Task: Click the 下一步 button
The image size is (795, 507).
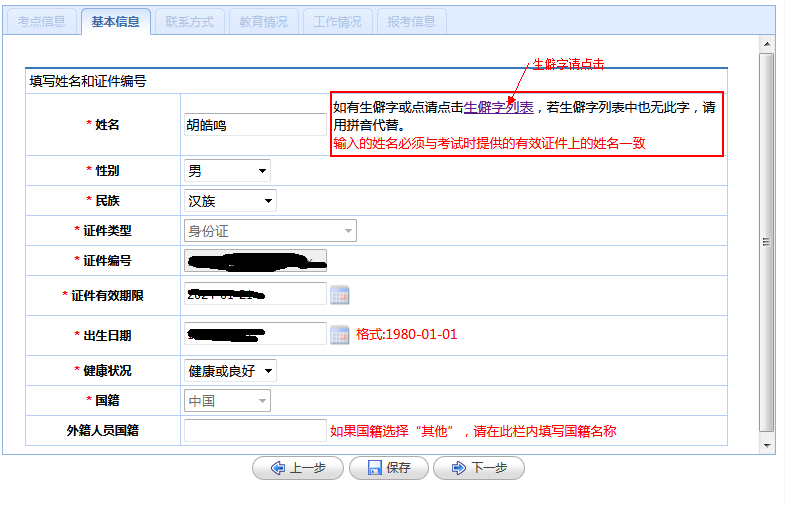Action: [x=479, y=468]
